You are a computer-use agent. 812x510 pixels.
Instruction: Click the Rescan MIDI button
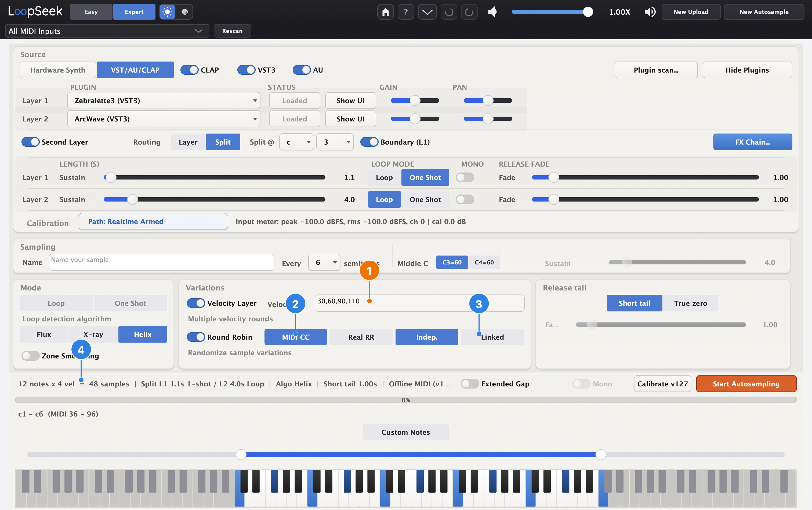pos(232,31)
